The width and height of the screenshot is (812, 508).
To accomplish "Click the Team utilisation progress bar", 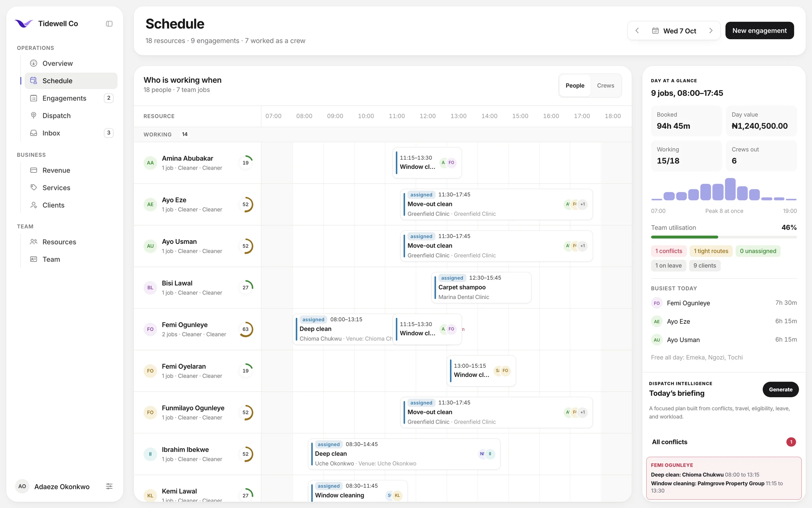I will (724, 237).
